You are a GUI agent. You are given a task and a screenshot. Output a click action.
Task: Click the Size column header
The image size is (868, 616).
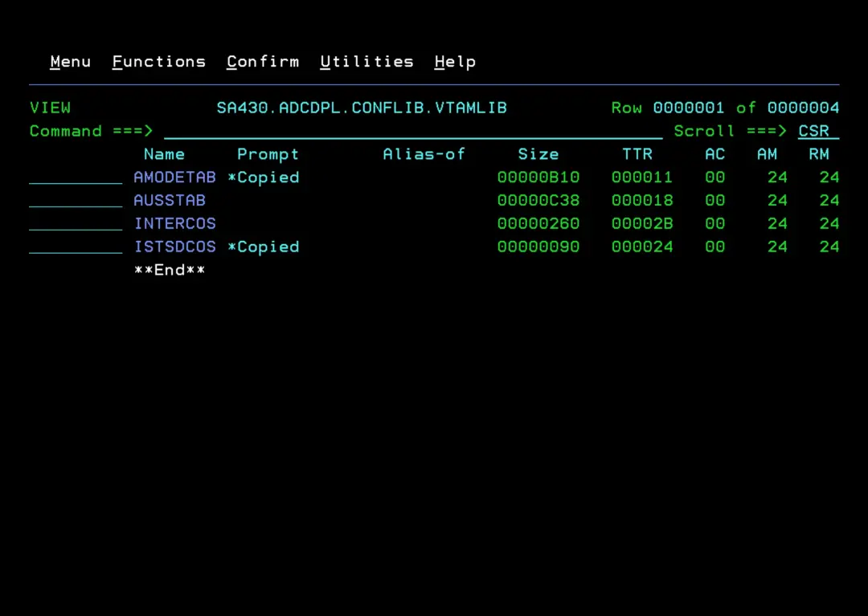point(538,154)
